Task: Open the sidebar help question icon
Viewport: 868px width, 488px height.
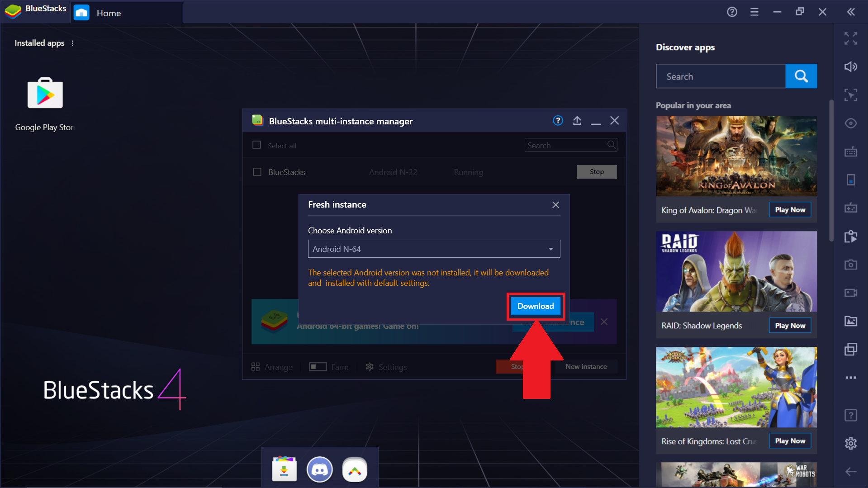Action: click(851, 415)
